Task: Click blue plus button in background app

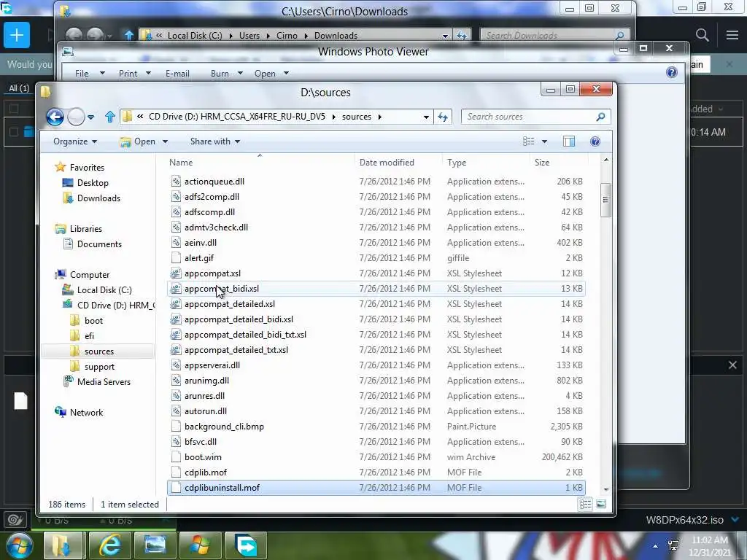Action: (17, 35)
